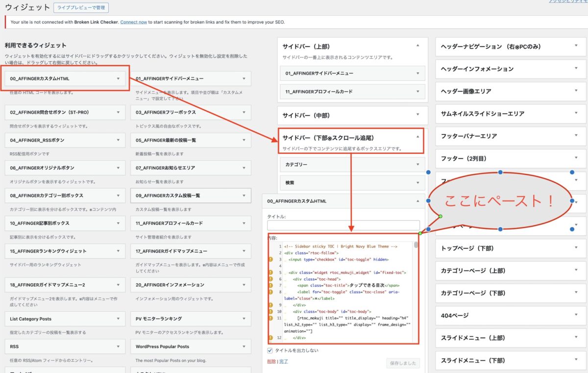Image resolution: width=588 pixels, height=373 pixels.
Task: Open the ヘッダー画像エリア panel arrow
Action: (577, 91)
